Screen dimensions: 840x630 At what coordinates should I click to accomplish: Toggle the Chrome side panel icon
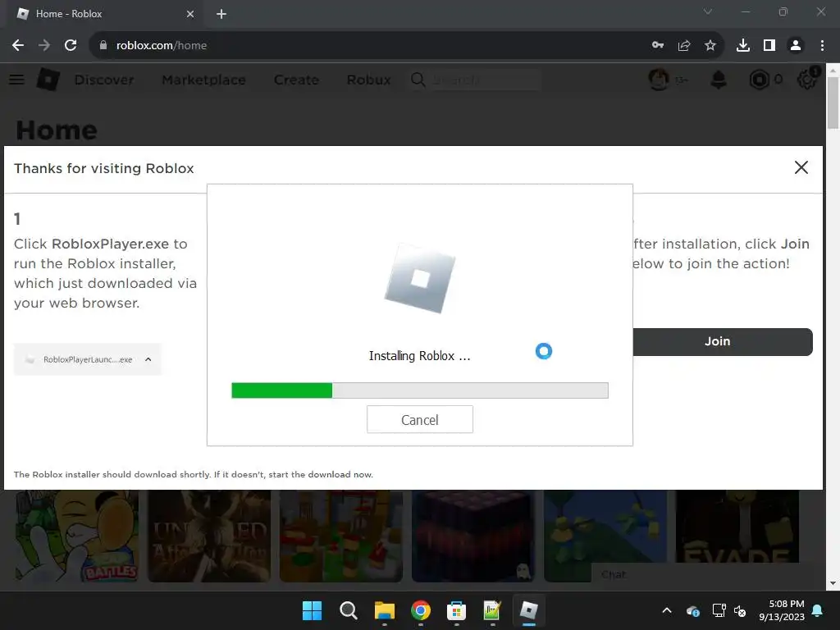[x=769, y=46]
